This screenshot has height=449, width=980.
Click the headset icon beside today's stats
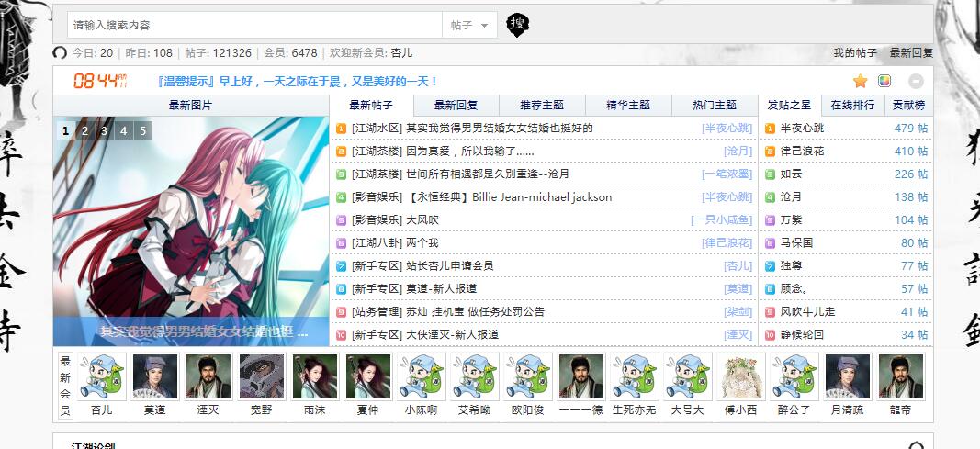(60, 53)
